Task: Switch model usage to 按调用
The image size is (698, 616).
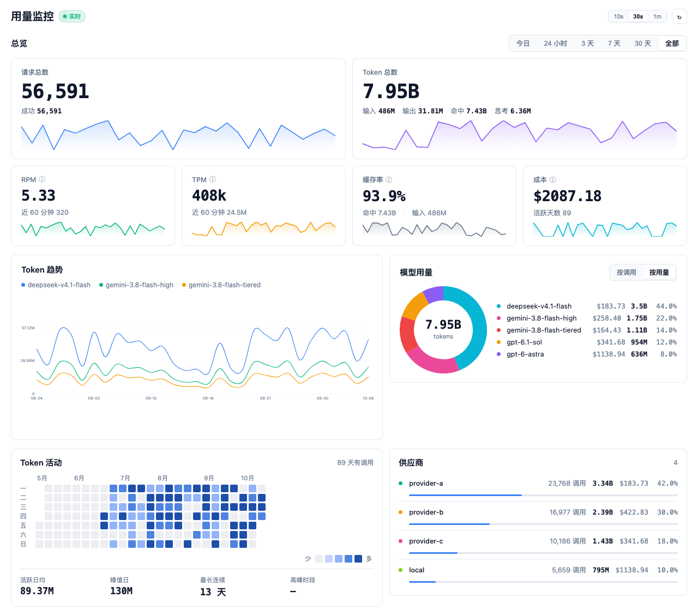Action: pyautogui.click(x=626, y=272)
